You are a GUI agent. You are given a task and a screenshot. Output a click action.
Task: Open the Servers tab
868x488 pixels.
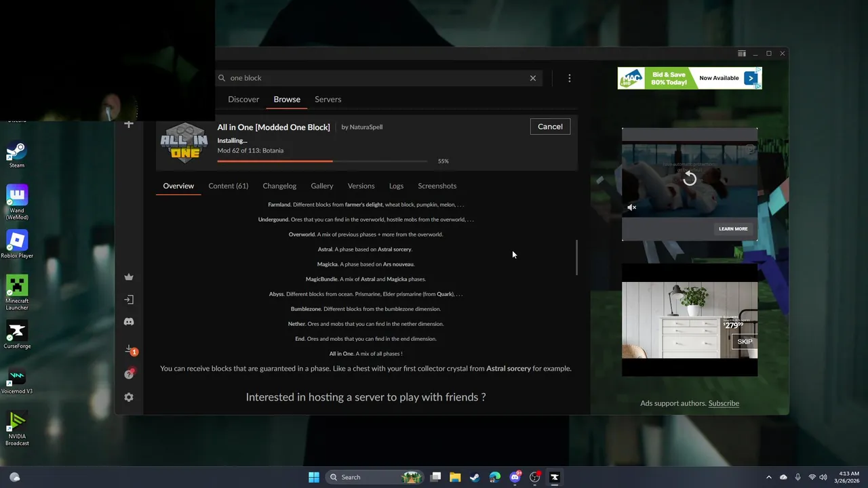(328, 99)
